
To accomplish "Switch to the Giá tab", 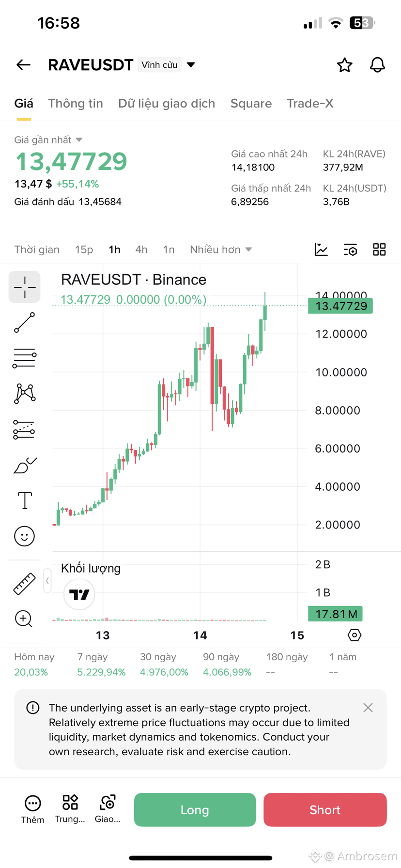I will [x=24, y=103].
